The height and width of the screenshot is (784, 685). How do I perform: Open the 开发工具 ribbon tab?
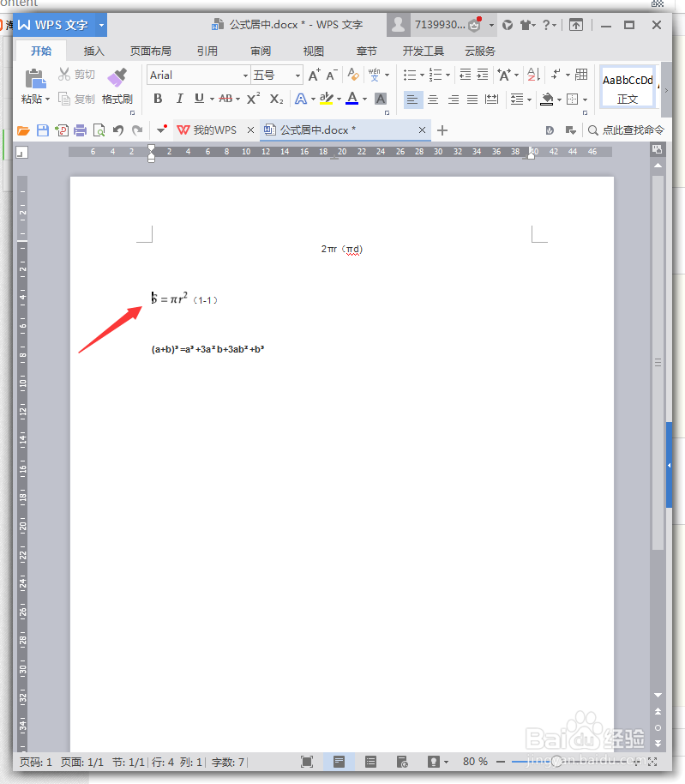tap(424, 51)
